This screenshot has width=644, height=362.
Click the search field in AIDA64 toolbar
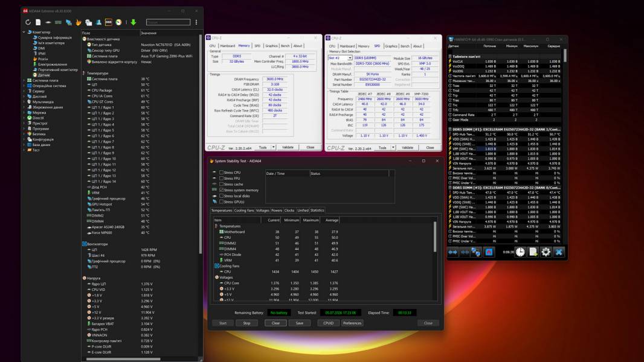point(169,22)
